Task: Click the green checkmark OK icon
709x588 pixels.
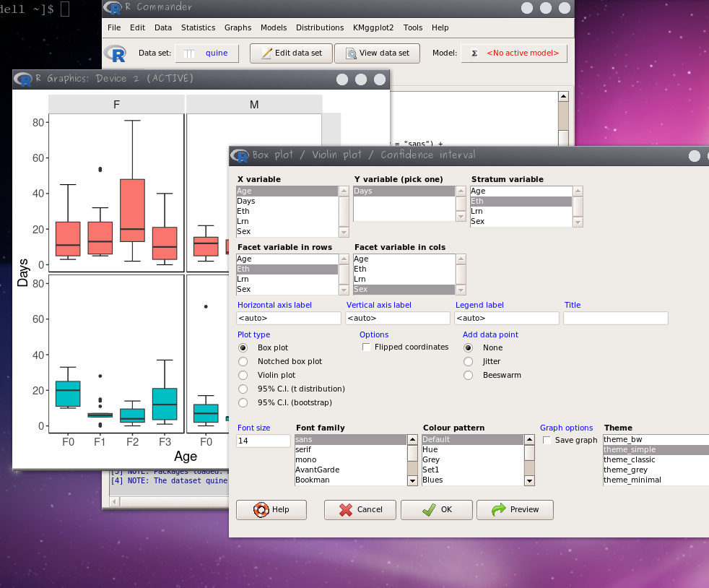Action: pos(429,509)
